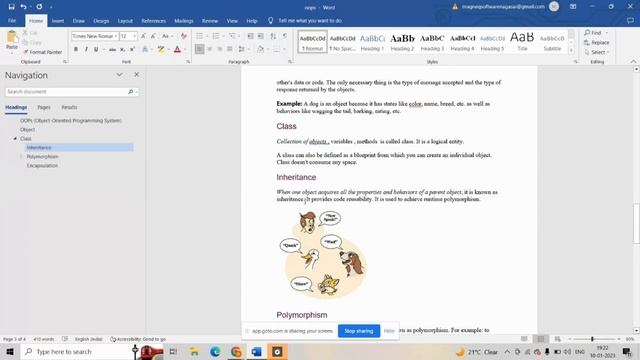Click the Paste clipboard icon

[12, 38]
